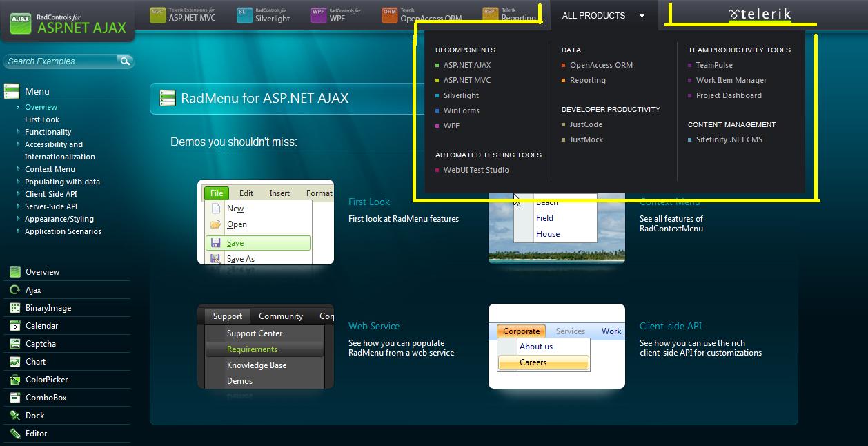Select WebUI Test Studio
Screen dimensions: 868x446
click(x=476, y=170)
